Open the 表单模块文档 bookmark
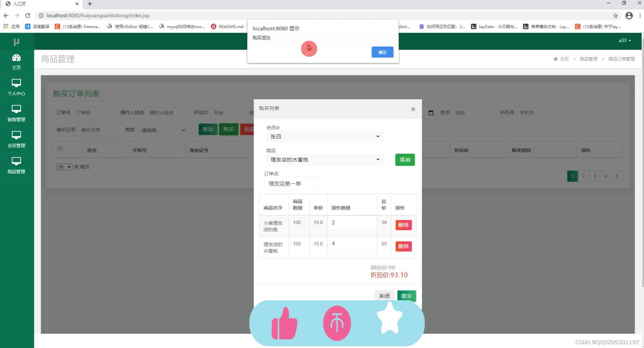The width and height of the screenshot is (644, 348). click(x=546, y=26)
